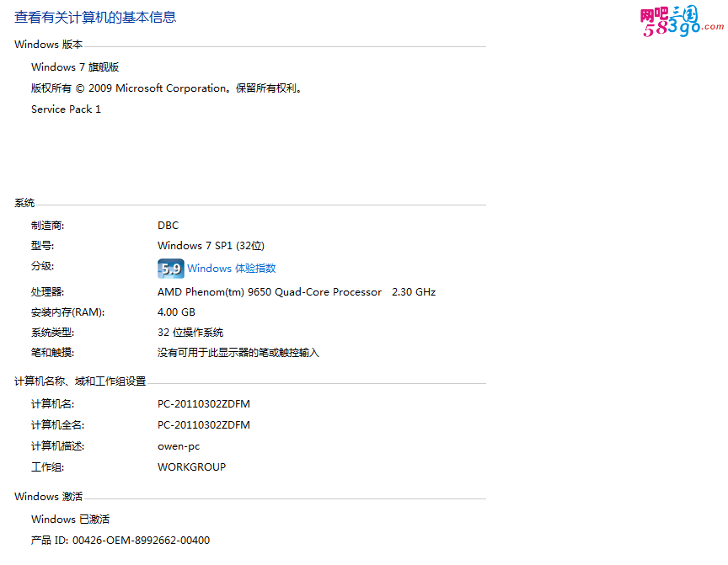The image size is (728, 565).
Task: Select the 计算机名 value PC-20110302ZDFM
Action: [203, 404]
